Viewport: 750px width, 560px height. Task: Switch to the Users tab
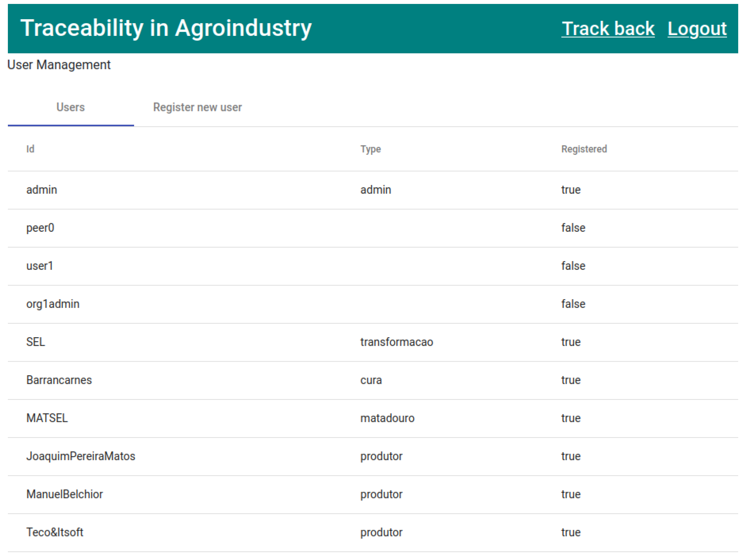pyautogui.click(x=71, y=107)
